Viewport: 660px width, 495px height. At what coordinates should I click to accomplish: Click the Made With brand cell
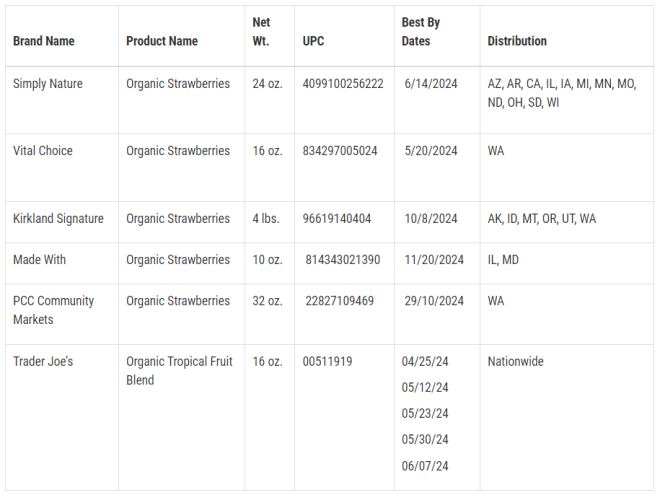[40, 260]
